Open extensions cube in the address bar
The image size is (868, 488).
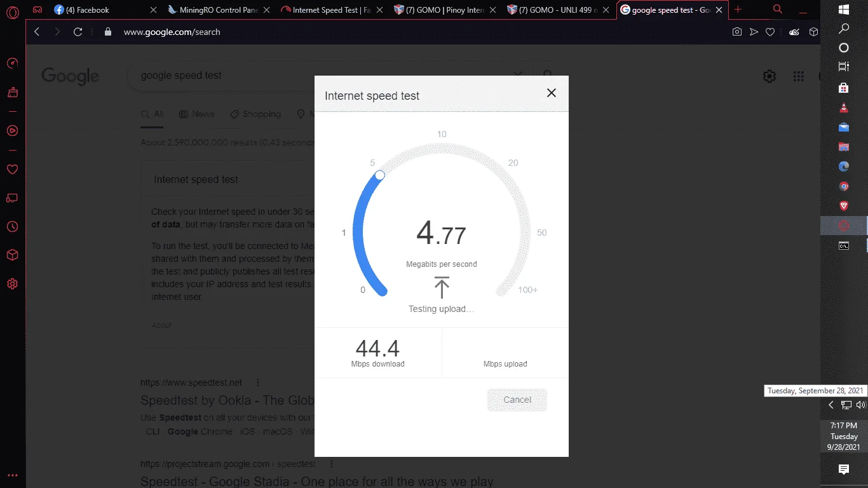click(x=813, y=32)
